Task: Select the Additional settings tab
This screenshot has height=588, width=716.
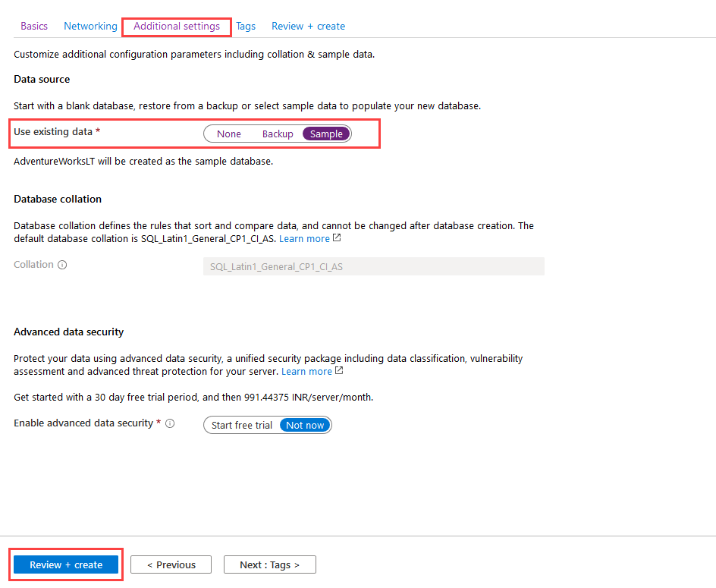Action: pos(177,26)
